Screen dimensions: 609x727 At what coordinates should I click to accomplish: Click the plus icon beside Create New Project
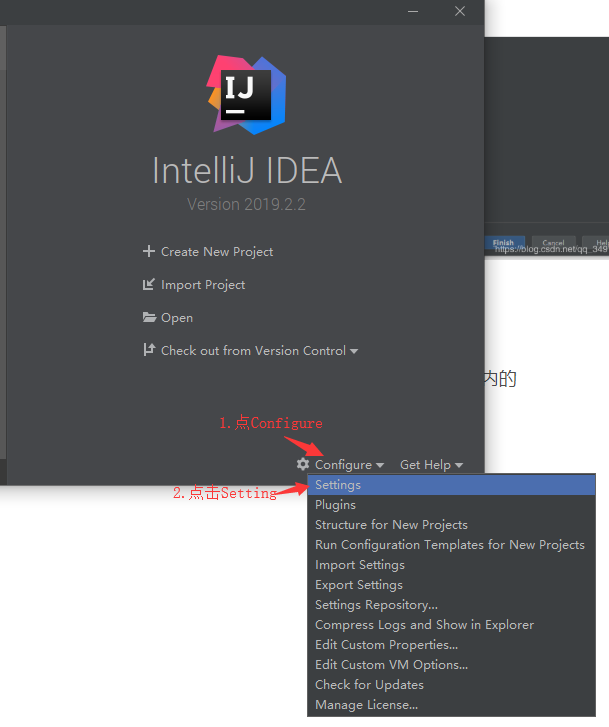coord(148,251)
